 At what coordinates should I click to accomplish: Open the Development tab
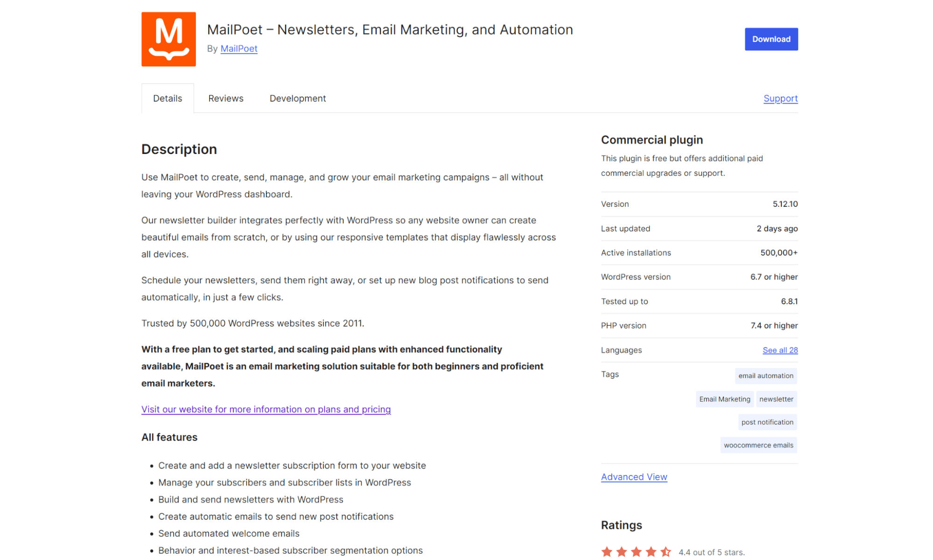(x=298, y=98)
